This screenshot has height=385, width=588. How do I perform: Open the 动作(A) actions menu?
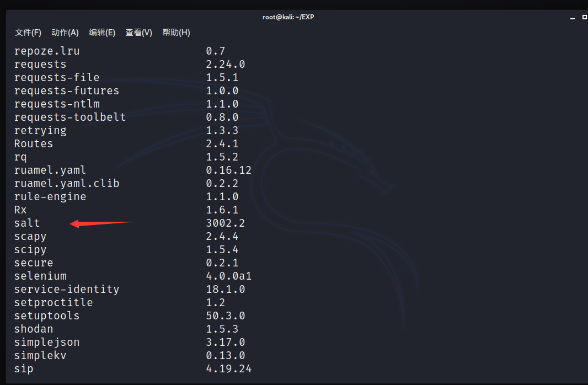(x=65, y=33)
